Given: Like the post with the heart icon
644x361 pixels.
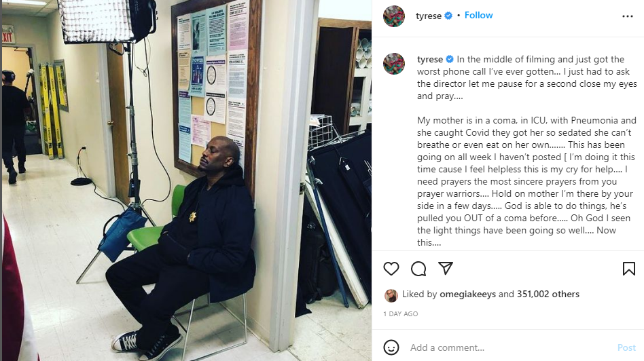Looking at the screenshot, I should pos(391,269).
